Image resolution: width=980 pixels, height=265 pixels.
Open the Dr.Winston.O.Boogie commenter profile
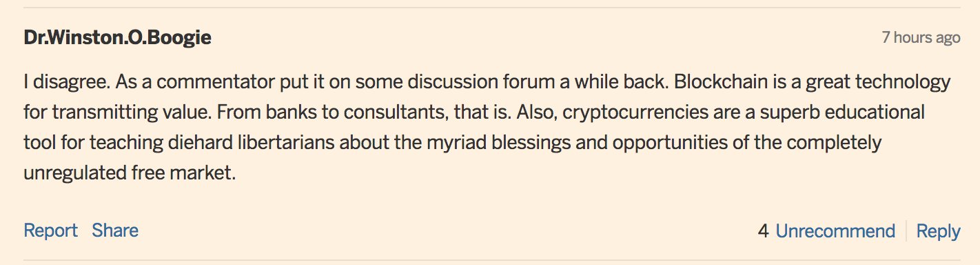pos(117,38)
